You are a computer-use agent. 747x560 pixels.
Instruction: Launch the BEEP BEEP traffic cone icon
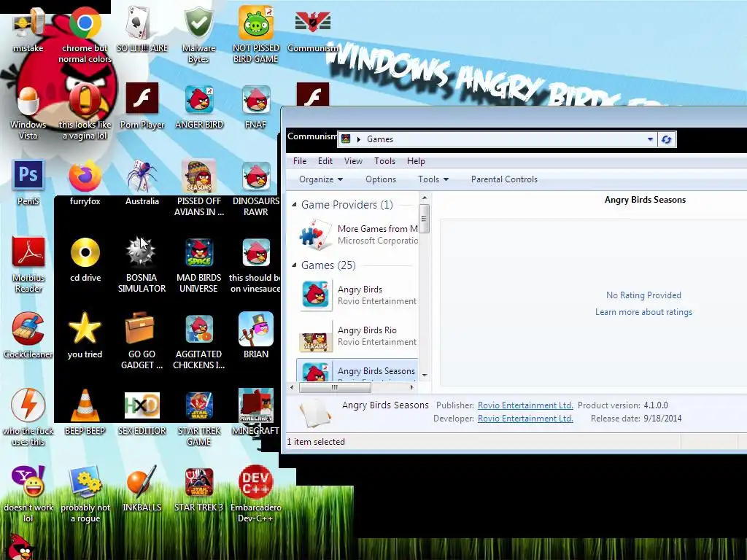(x=85, y=412)
